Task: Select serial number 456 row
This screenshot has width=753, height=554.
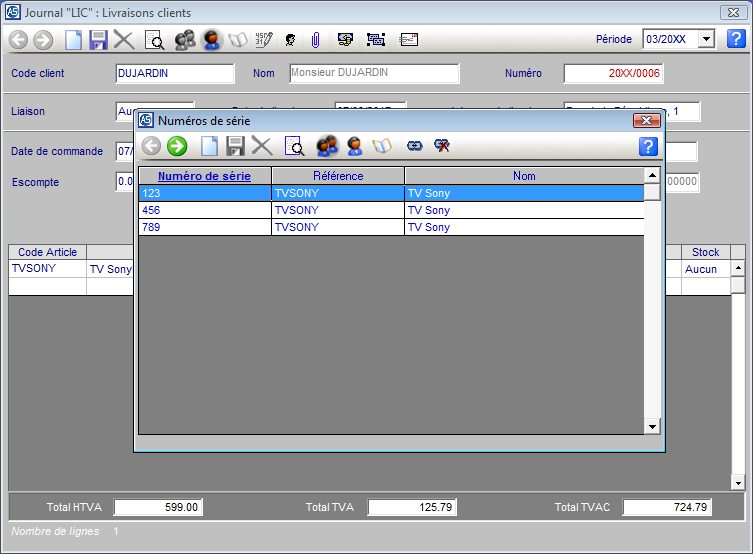Action: click(204, 210)
